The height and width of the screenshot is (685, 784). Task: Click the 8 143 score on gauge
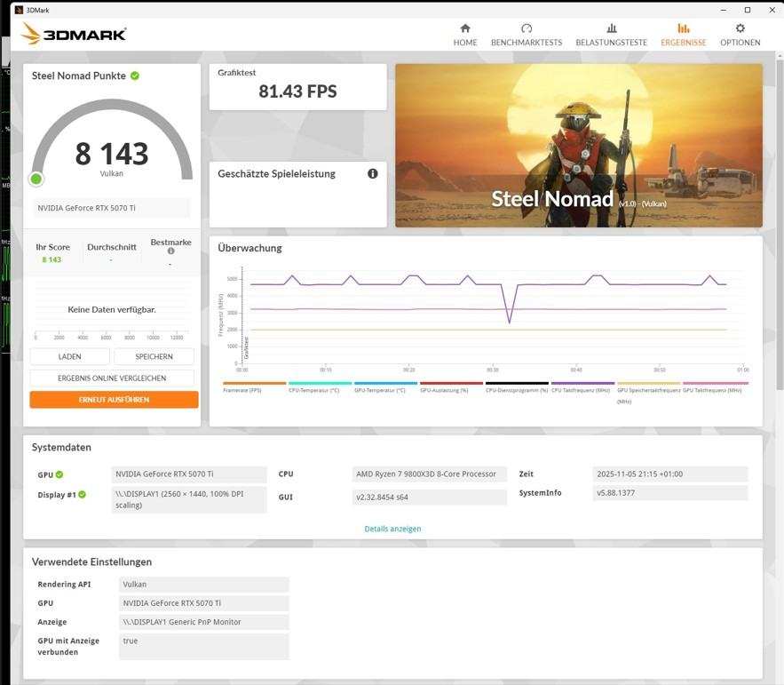point(112,154)
